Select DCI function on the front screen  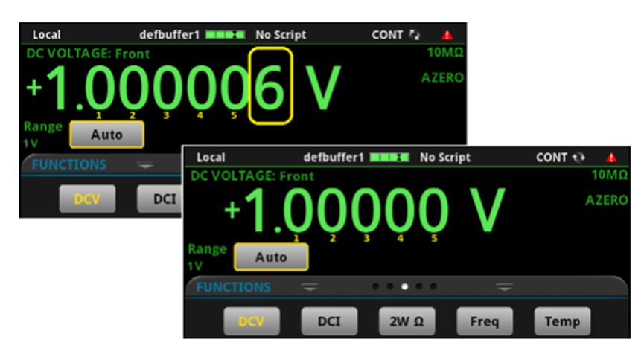coord(330,322)
